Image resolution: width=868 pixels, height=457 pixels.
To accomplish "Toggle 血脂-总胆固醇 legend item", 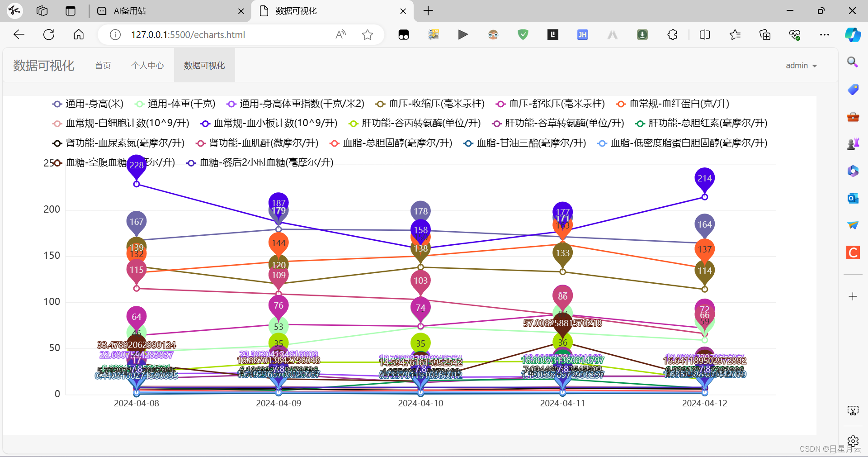I will point(391,143).
